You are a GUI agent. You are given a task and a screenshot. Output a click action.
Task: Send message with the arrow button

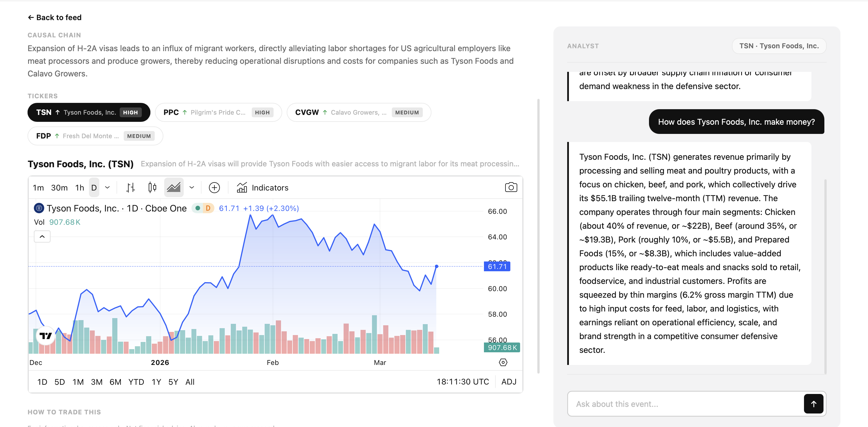click(x=813, y=404)
